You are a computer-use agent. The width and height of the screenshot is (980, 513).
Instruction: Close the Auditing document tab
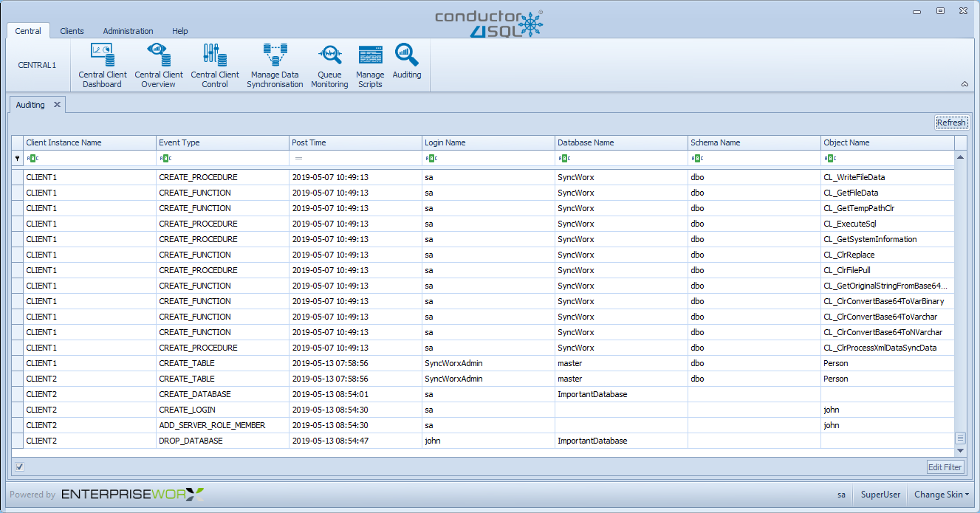point(57,105)
